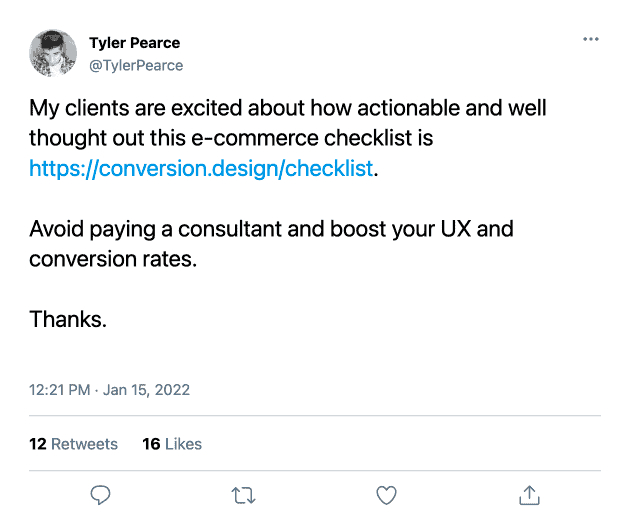Viewport: 630px width, 532px height.
Task: Click the reply speech bubble icon
Action: pyautogui.click(x=100, y=494)
